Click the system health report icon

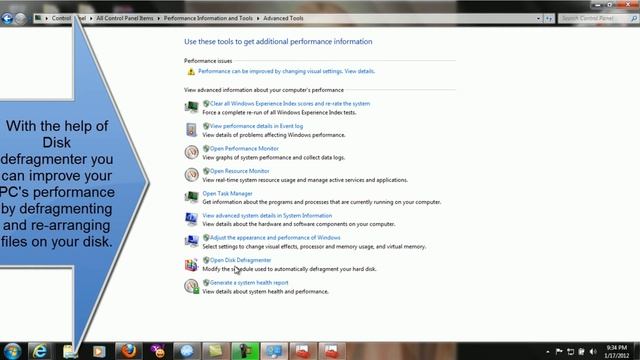click(x=191, y=286)
